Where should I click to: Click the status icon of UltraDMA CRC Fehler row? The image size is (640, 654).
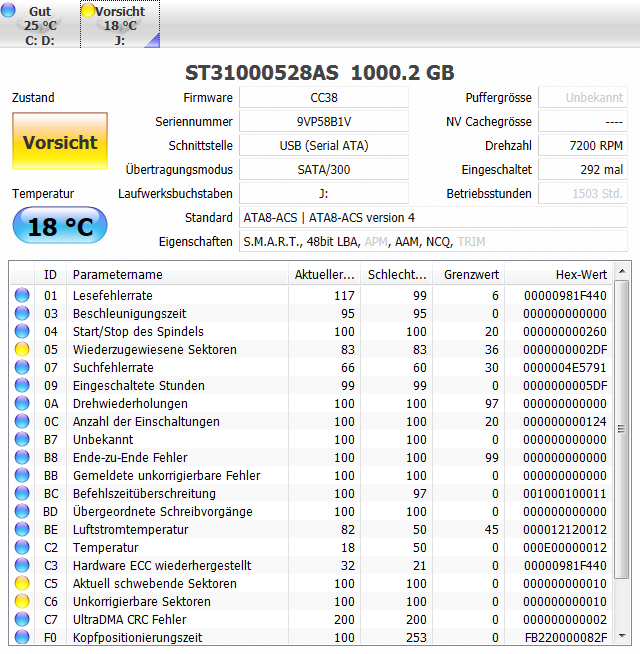click(x=22, y=619)
